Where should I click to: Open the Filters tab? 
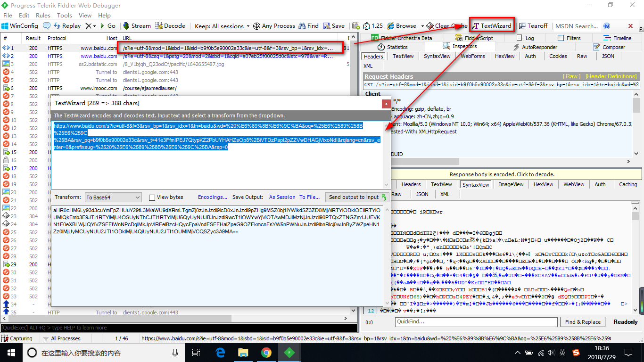570,38
